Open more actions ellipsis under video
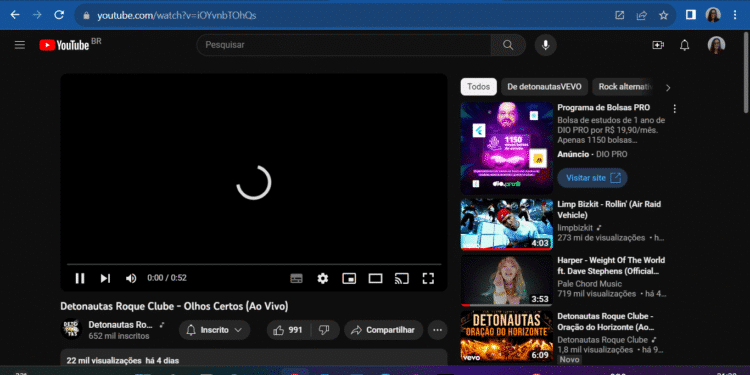This screenshot has width=750, height=375. point(437,330)
